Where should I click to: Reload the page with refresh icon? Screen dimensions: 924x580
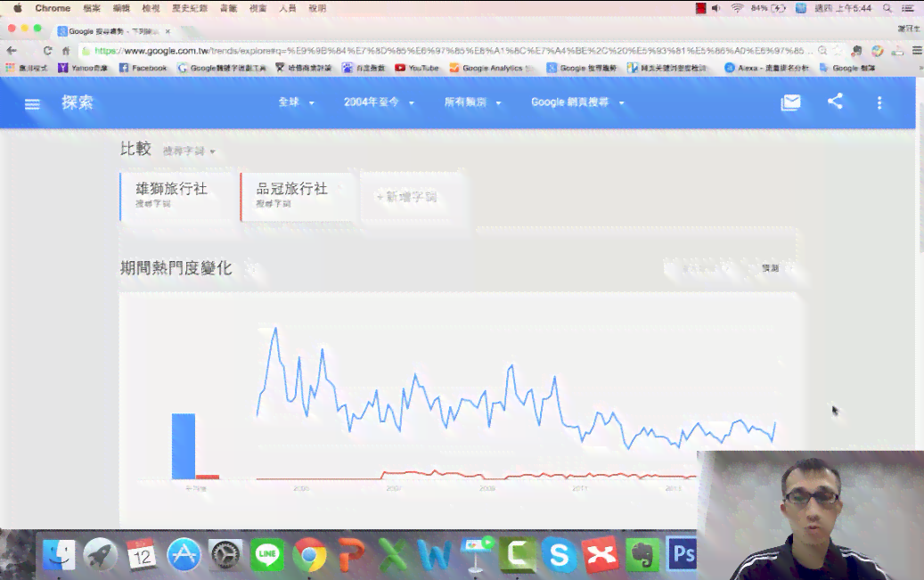click(x=47, y=51)
